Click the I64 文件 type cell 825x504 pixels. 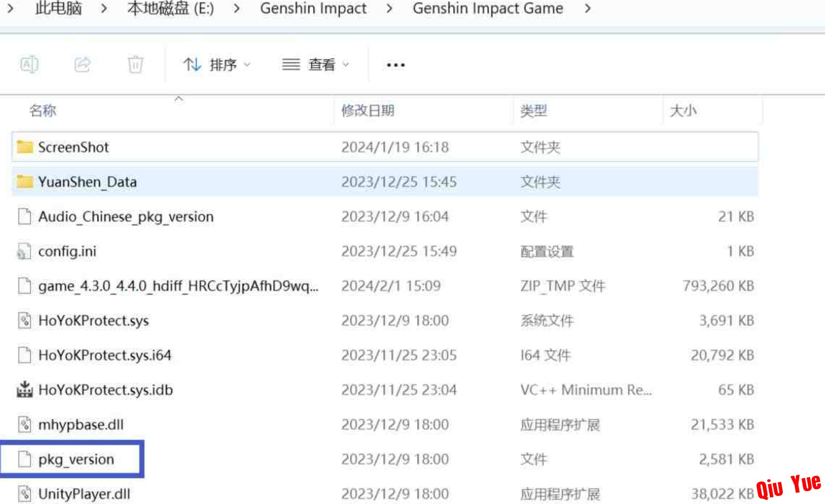click(545, 355)
